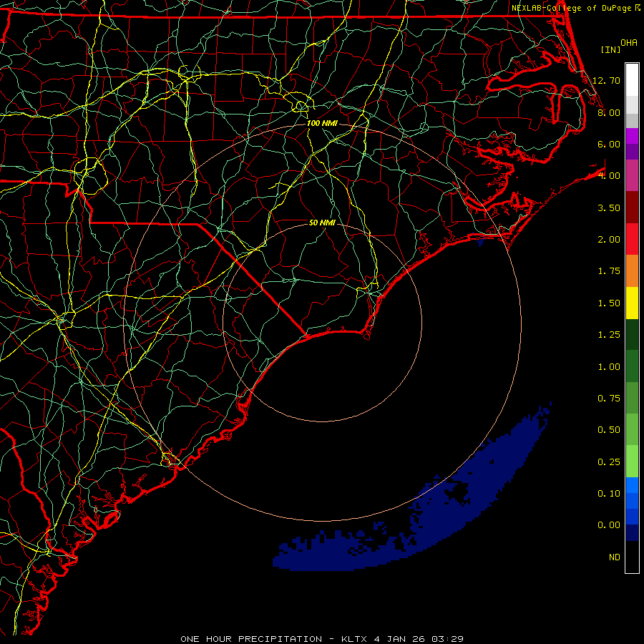Click the 8.00 legend value
Screen dimensions: 644x644
(x=609, y=112)
